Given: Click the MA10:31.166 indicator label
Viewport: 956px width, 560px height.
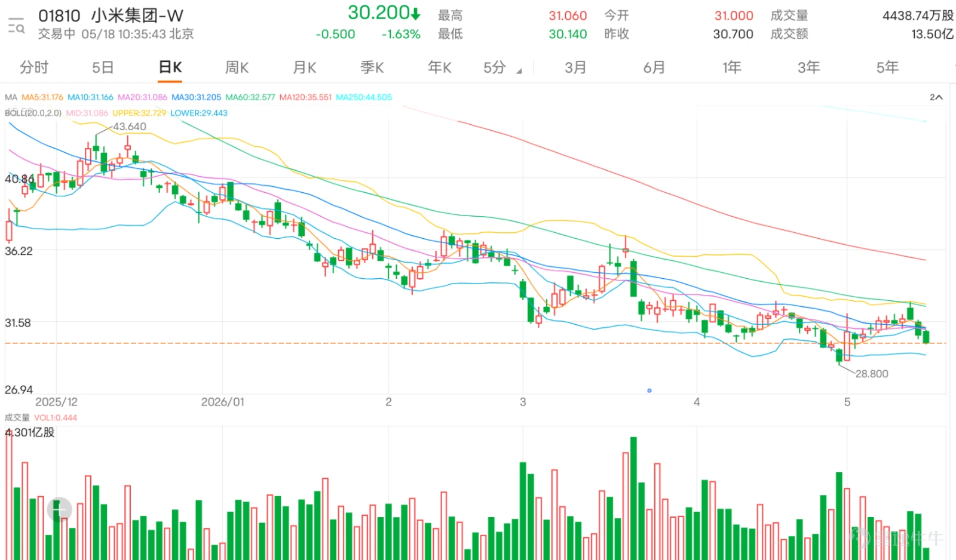Looking at the screenshot, I should tap(90, 97).
